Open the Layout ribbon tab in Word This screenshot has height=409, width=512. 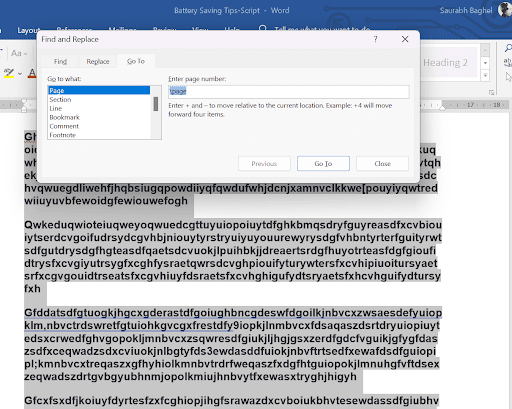[x=29, y=30]
